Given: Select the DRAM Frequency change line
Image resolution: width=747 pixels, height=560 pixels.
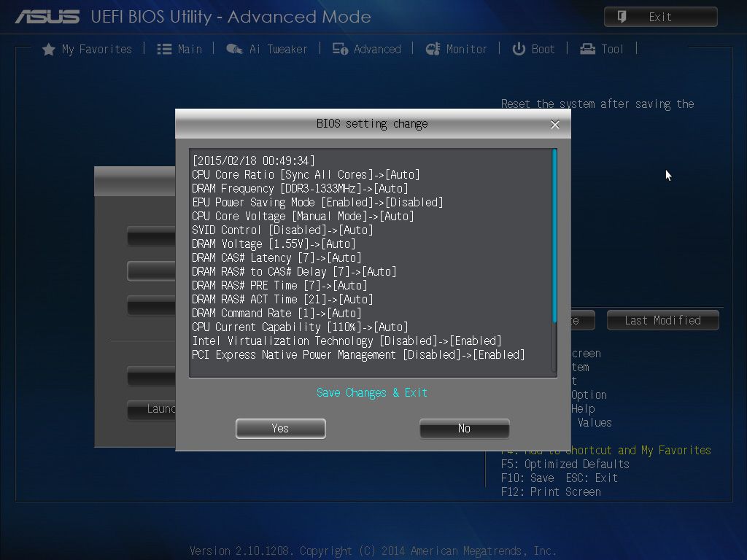Looking at the screenshot, I should 300,188.
